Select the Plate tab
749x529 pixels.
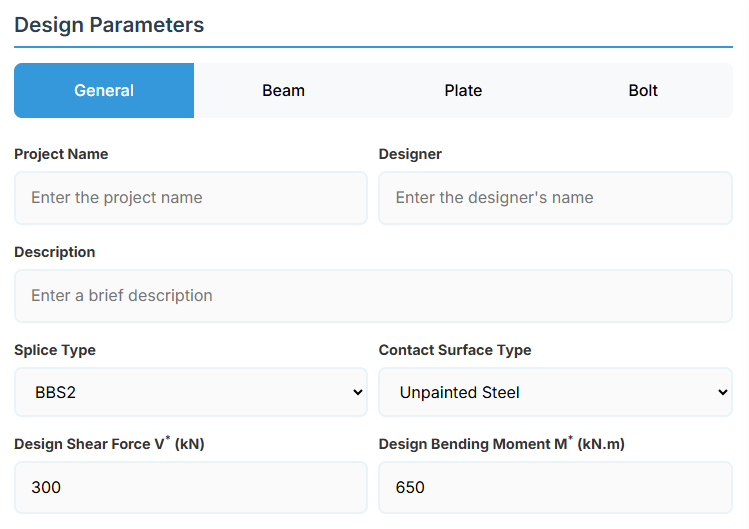pos(463,90)
